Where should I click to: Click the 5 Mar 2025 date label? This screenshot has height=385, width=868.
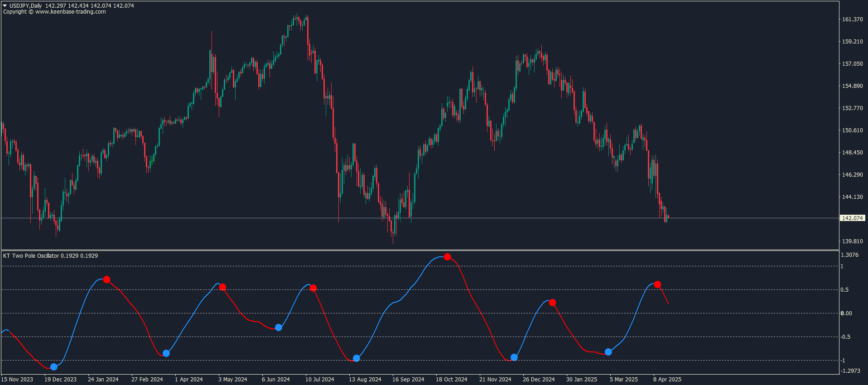(624, 380)
